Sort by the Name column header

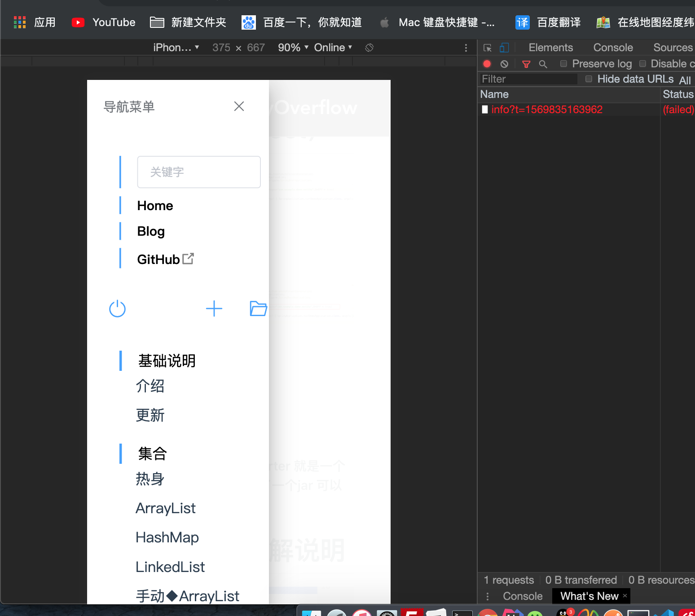[x=569, y=94]
